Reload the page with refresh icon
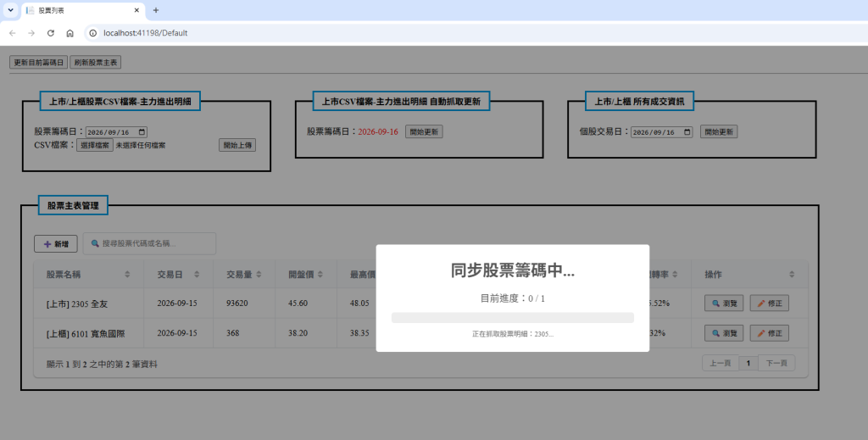The height and width of the screenshot is (440, 868). click(x=50, y=33)
